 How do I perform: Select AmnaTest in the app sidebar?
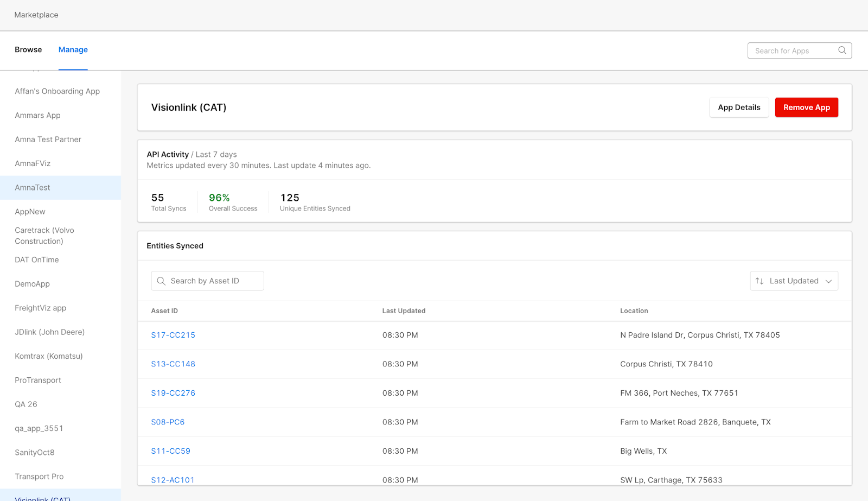click(x=33, y=188)
